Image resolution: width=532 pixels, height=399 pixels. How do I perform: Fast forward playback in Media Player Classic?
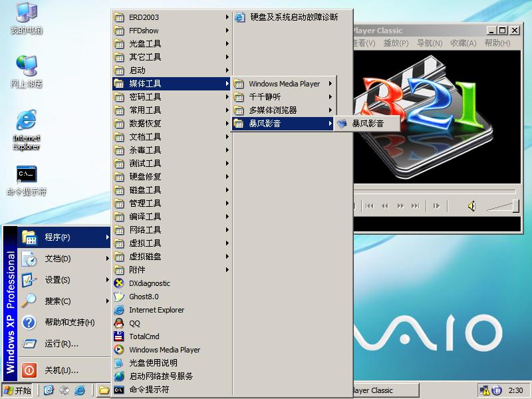coord(400,205)
